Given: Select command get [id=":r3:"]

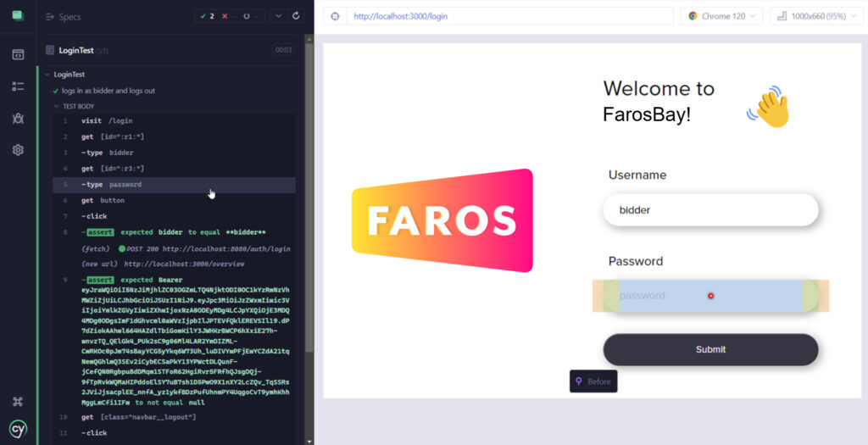Looking at the screenshot, I should click(175, 169).
